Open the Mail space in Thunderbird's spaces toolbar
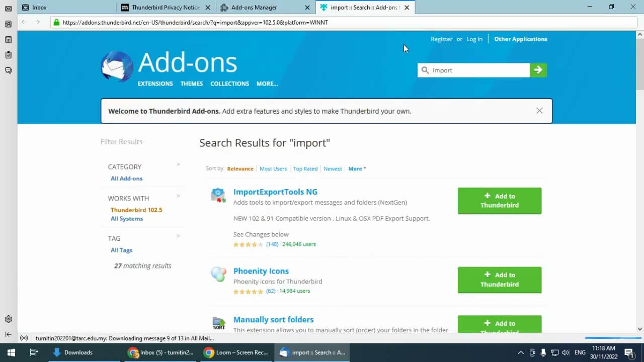Image resolution: width=644 pixels, height=362 pixels. 8,9
